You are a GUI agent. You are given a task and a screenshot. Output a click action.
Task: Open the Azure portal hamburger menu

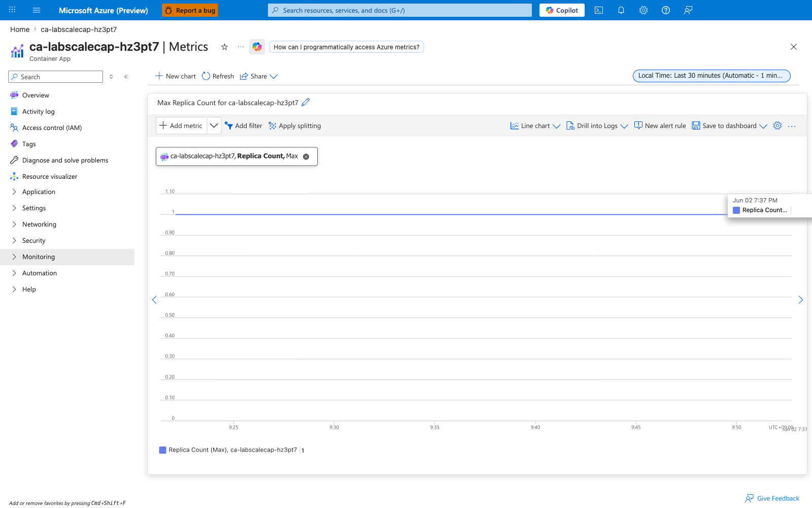pyautogui.click(x=37, y=10)
